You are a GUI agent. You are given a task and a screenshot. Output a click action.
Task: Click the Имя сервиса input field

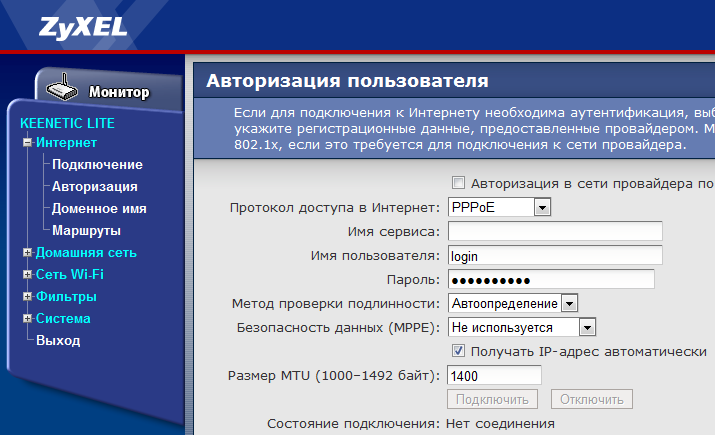point(555,232)
